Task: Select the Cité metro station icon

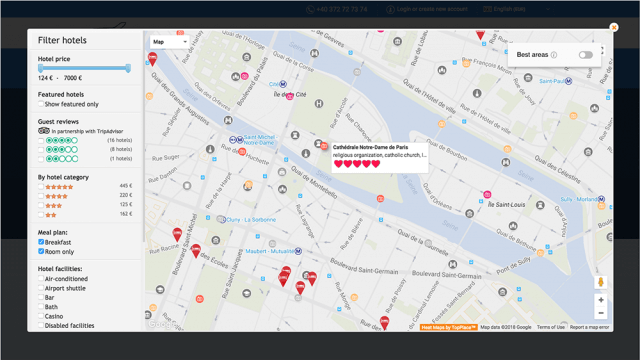Action: (283, 84)
